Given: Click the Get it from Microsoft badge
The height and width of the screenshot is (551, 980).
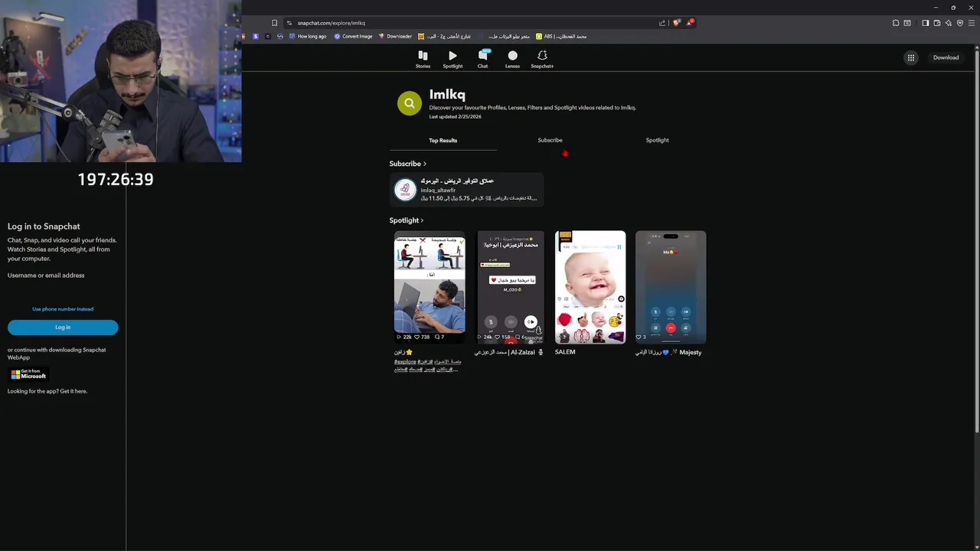Looking at the screenshot, I should pos(28,374).
